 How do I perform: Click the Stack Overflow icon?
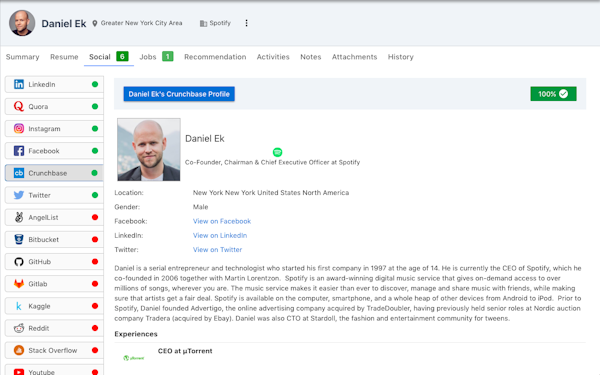[19, 350]
